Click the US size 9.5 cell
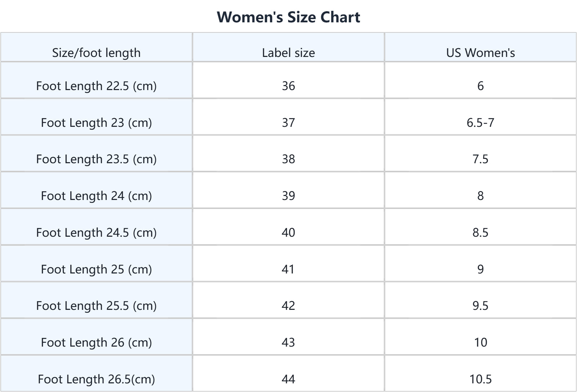The image size is (577, 392). coord(480,306)
